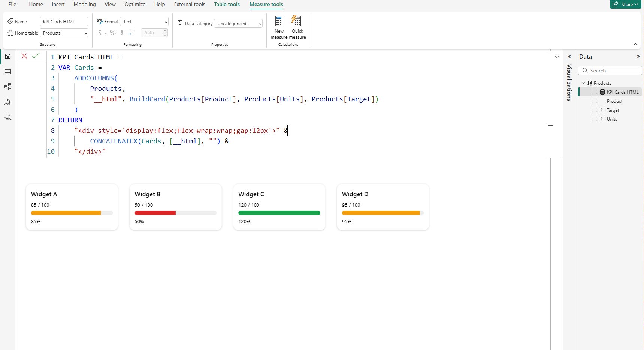Image resolution: width=644 pixels, height=350 pixels.
Task: Click the Data category icon
Action: pyautogui.click(x=180, y=23)
